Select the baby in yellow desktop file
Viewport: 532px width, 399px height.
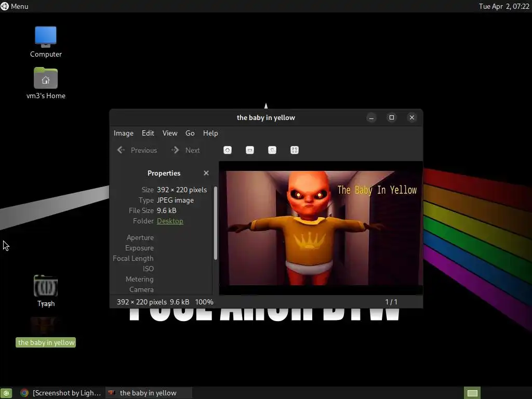pos(46,332)
